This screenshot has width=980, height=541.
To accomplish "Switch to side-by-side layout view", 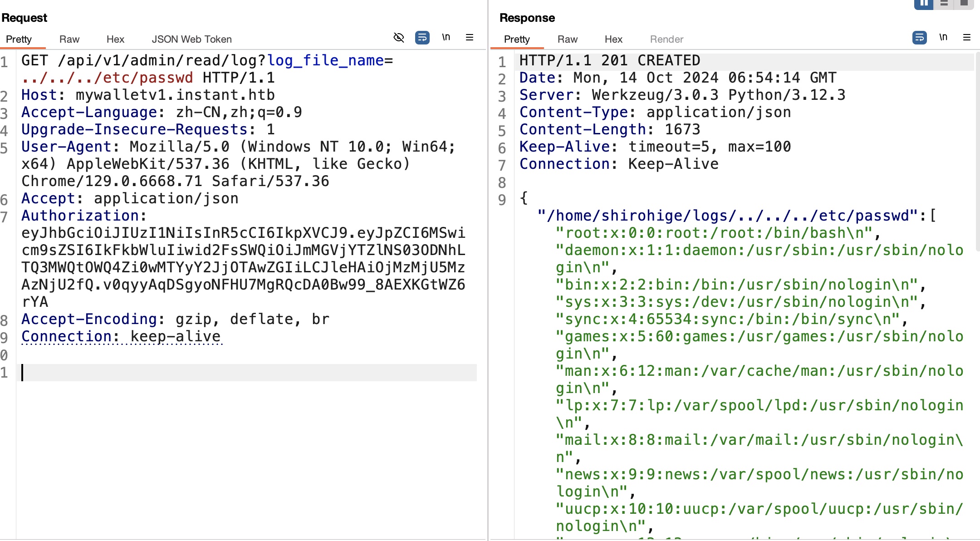I will click(x=923, y=4).
